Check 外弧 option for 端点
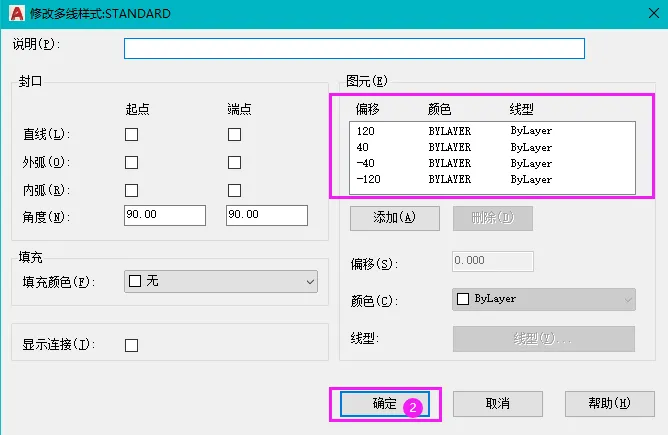The width and height of the screenshot is (668, 435). coord(234,162)
